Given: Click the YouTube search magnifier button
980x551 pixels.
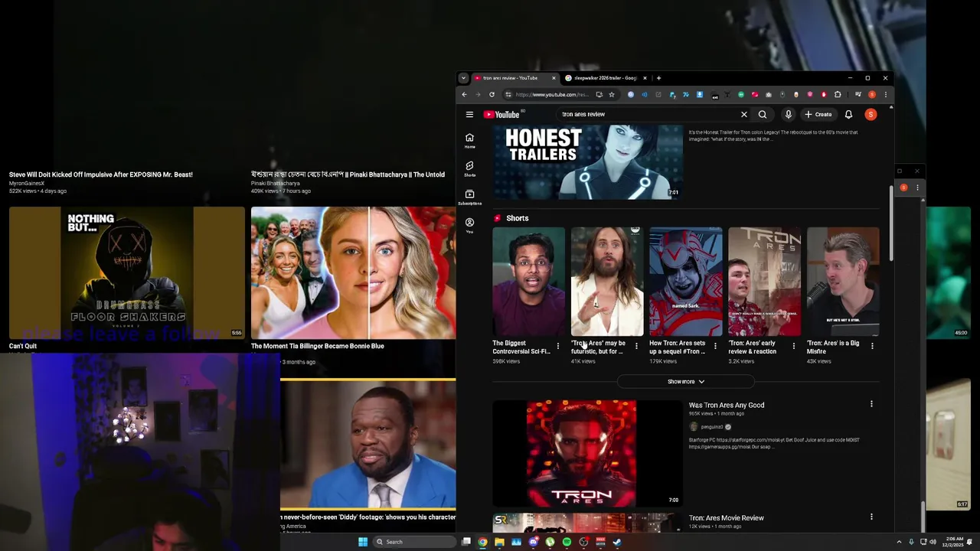Looking at the screenshot, I should point(763,114).
